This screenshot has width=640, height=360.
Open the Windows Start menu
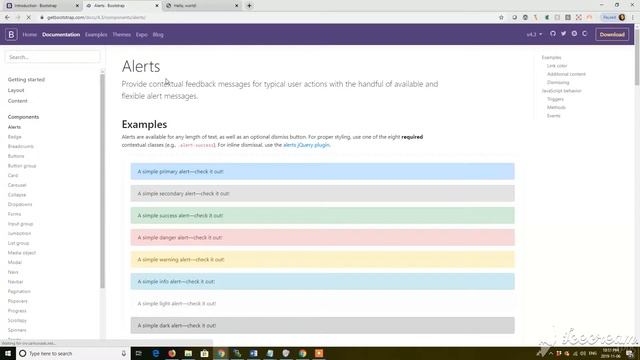(x=8, y=353)
